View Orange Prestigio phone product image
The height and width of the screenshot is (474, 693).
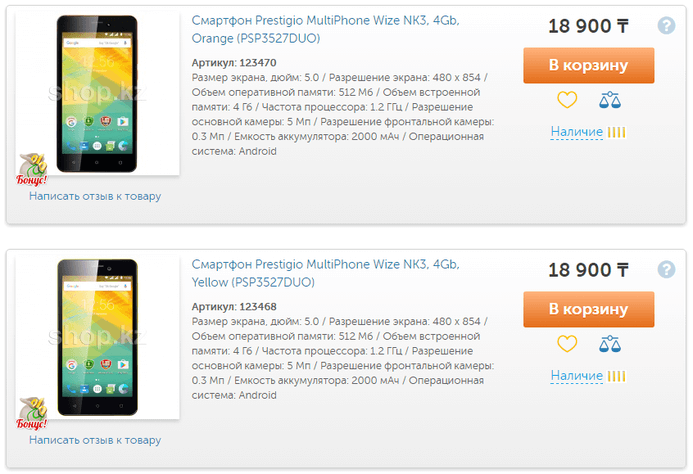pos(100,93)
